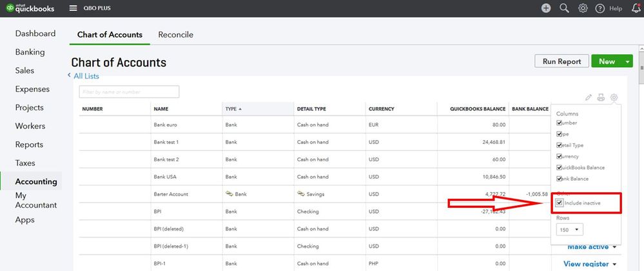Click the Run Report button
644x271 pixels.
click(x=561, y=62)
